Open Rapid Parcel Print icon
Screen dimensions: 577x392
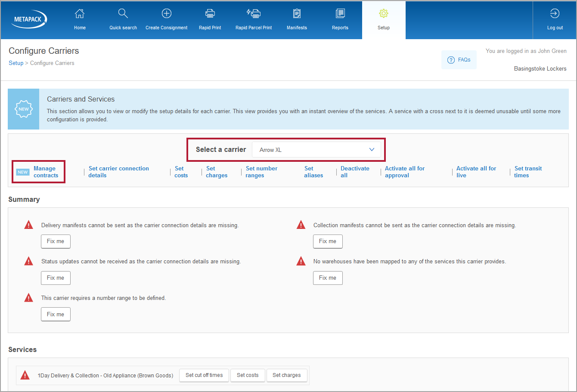254,14
